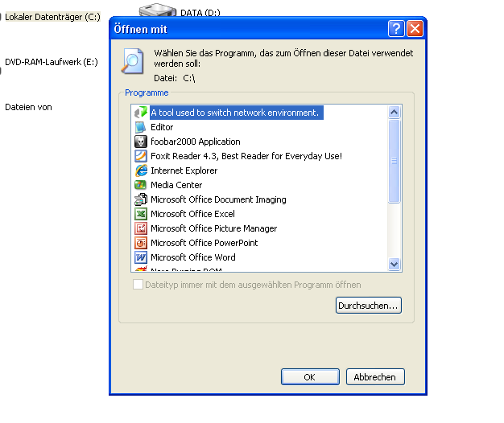Select Editor in the program list
This screenshot has width=504, height=423.
click(x=162, y=127)
